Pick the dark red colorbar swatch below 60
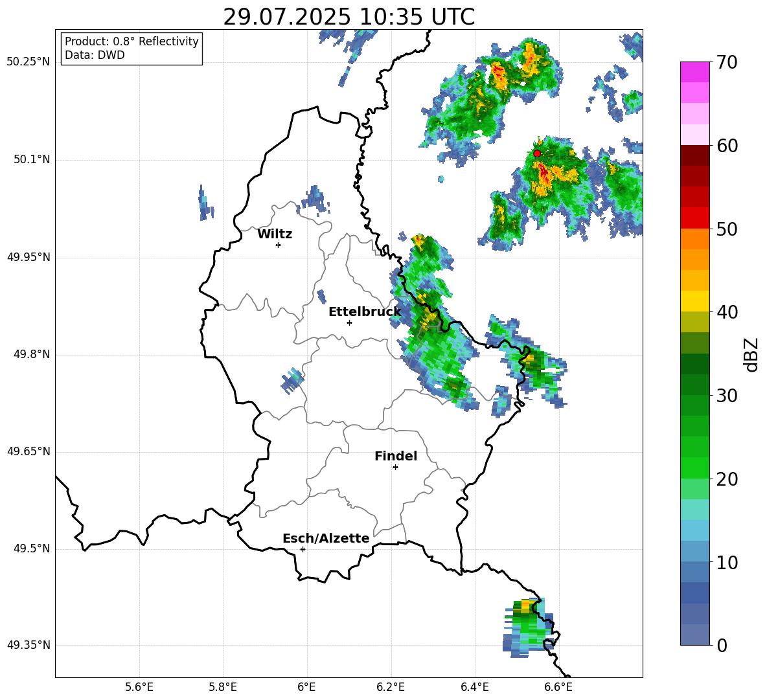The width and height of the screenshot is (767, 700). [695, 155]
